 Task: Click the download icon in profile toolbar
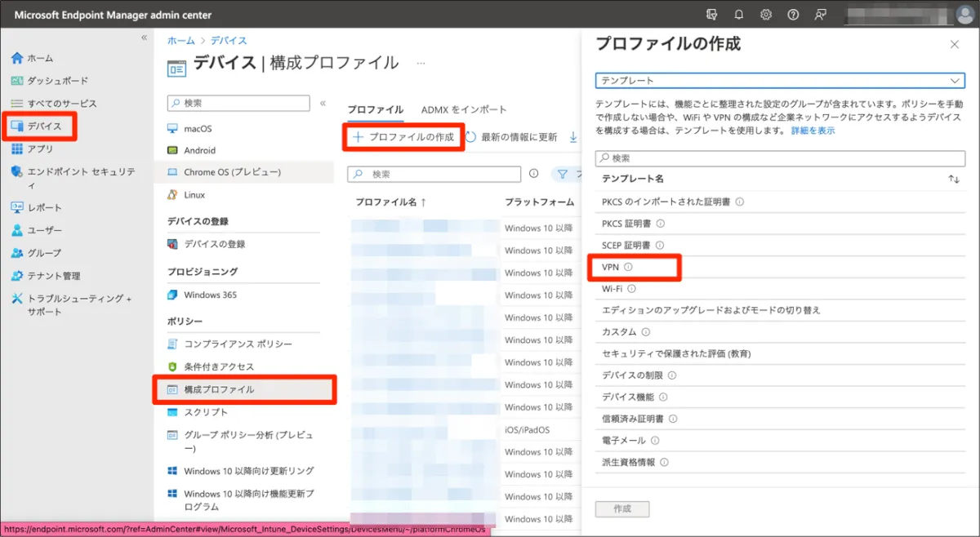(x=573, y=137)
